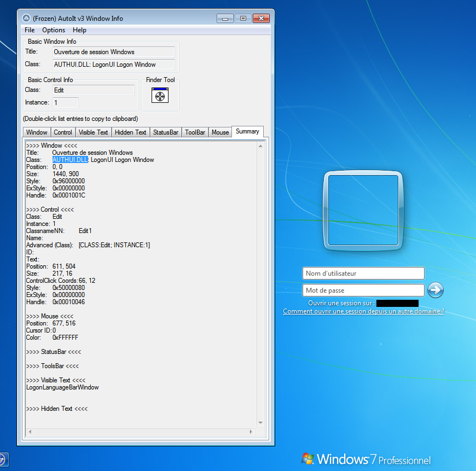The height and width of the screenshot is (471, 476).
Task: Click the '>>>> Mouse <<<<' heading
Action: (x=50, y=316)
